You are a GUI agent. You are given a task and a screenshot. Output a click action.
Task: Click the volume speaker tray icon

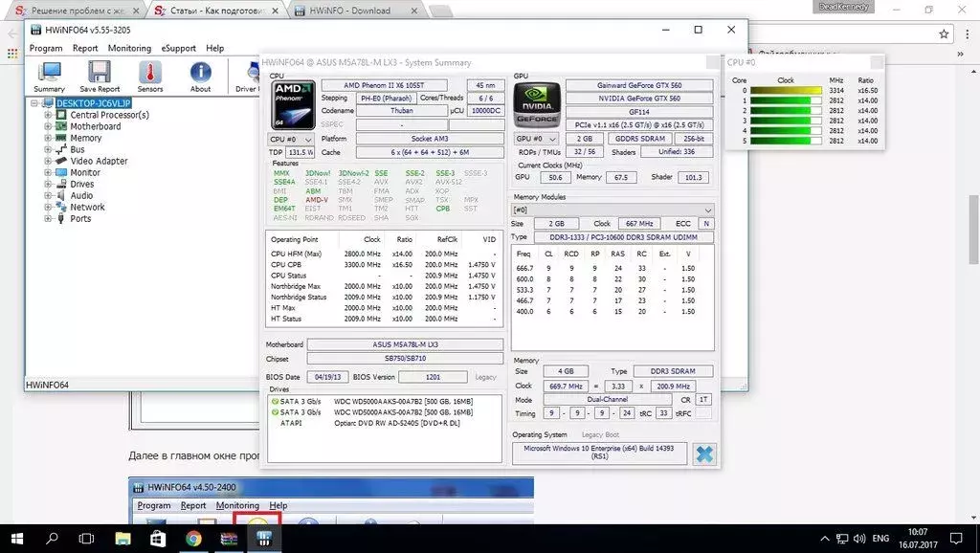click(x=859, y=539)
